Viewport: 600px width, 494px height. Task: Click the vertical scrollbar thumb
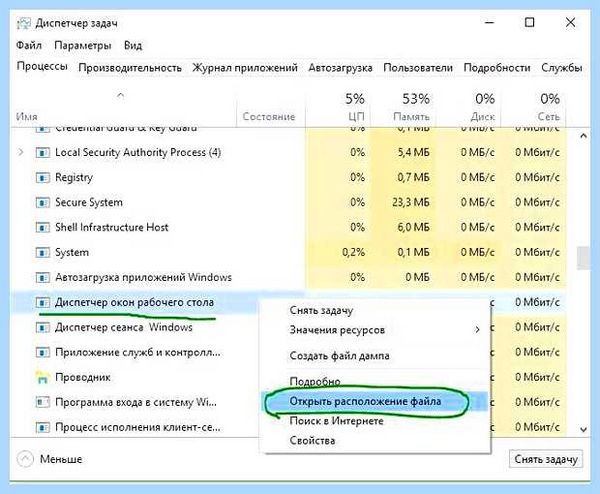coord(583,258)
